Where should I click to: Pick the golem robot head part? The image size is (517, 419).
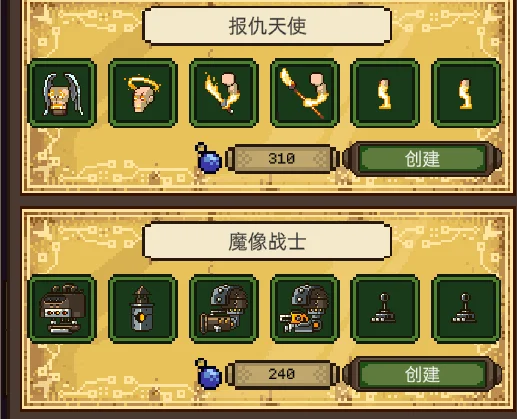62,309
